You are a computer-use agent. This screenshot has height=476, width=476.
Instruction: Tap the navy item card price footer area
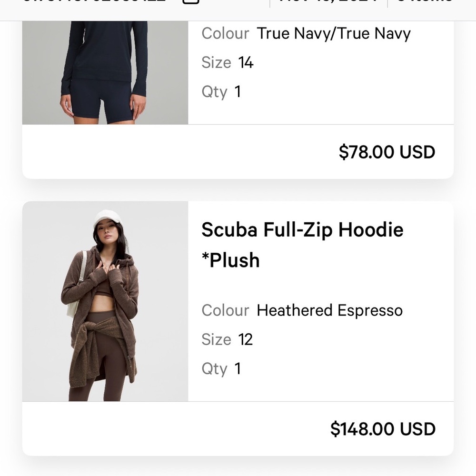tap(238, 152)
